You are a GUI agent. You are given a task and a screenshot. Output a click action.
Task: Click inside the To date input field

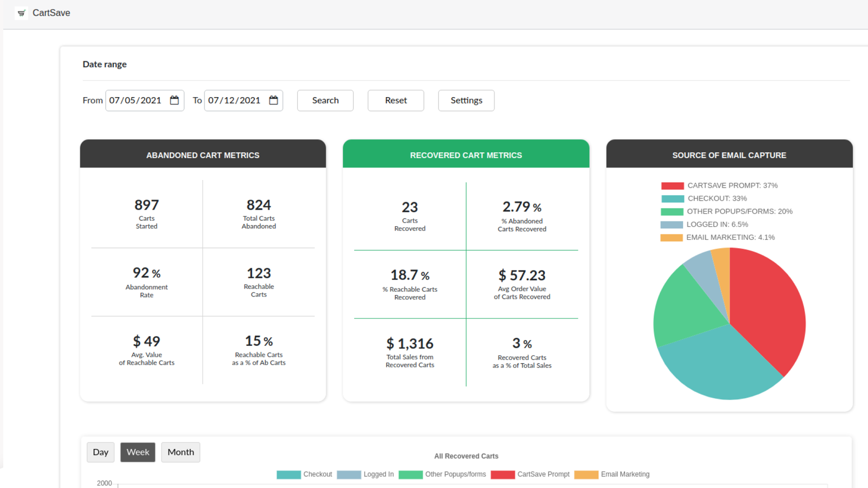(233, 100)
